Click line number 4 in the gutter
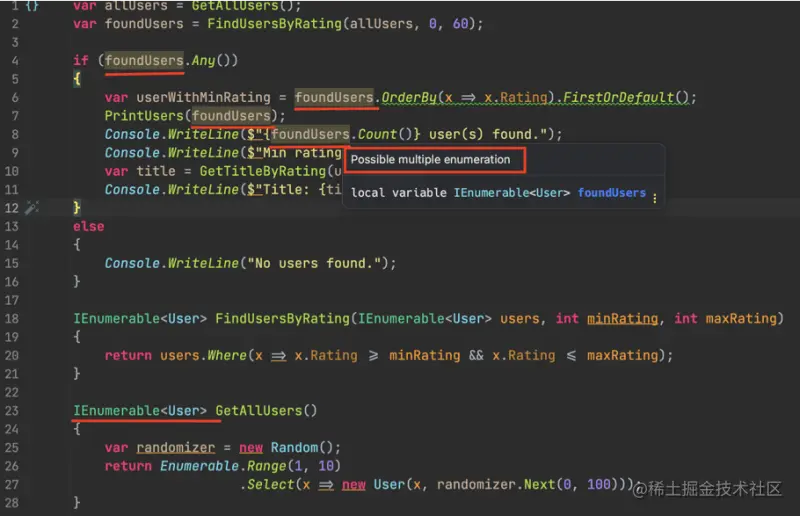The width and height of the screenshot is (800, 516). 15,61
